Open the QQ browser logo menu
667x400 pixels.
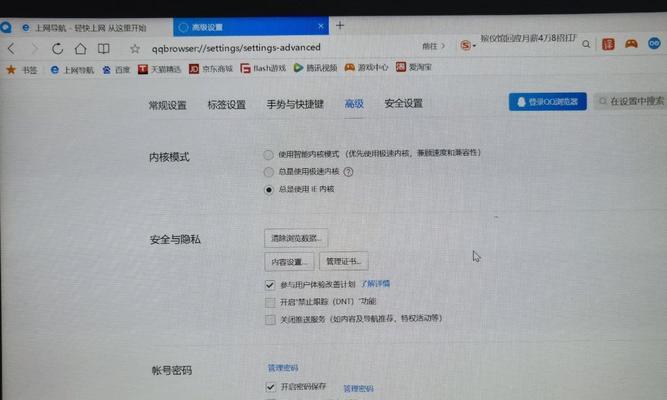coord(6,28)
